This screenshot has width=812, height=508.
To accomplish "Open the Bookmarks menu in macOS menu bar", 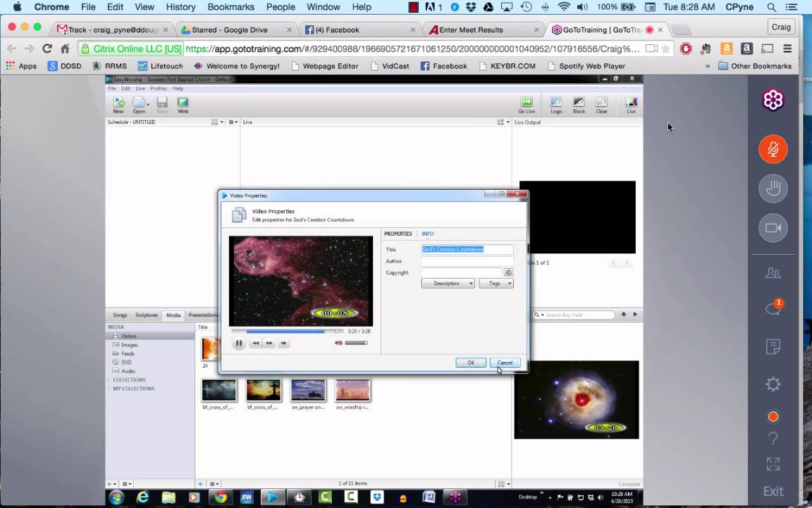I will [231, 7].
